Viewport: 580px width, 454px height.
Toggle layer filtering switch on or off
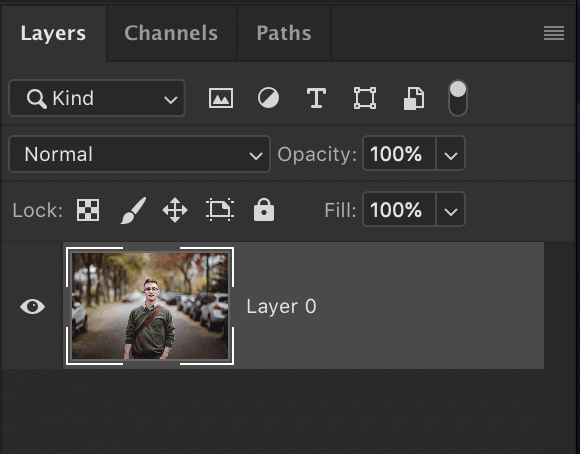pos(458,98)
